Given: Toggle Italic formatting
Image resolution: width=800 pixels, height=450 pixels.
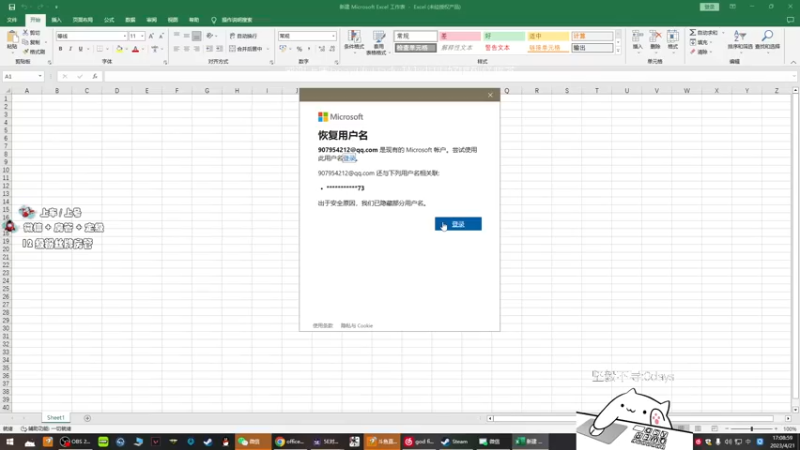Looking at the screenshot, I should pos(70,49).
